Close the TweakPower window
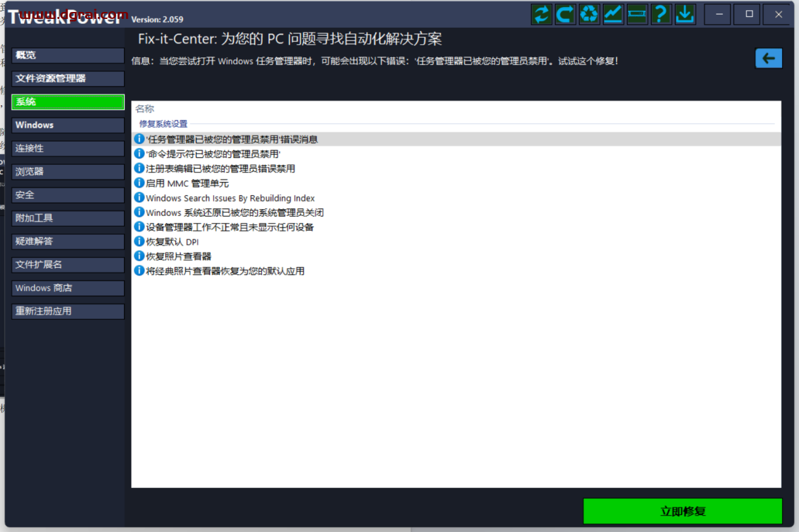Viewport: 799px width, 532px height. [778, 14]
